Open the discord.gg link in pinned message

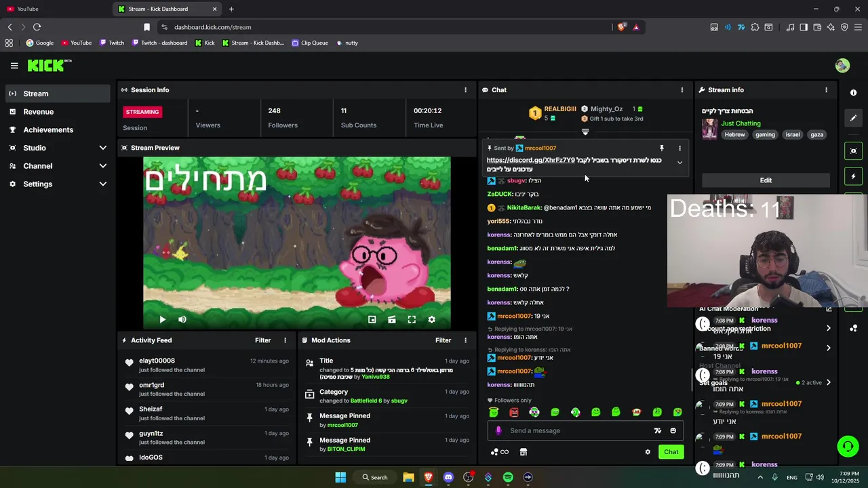530,161
